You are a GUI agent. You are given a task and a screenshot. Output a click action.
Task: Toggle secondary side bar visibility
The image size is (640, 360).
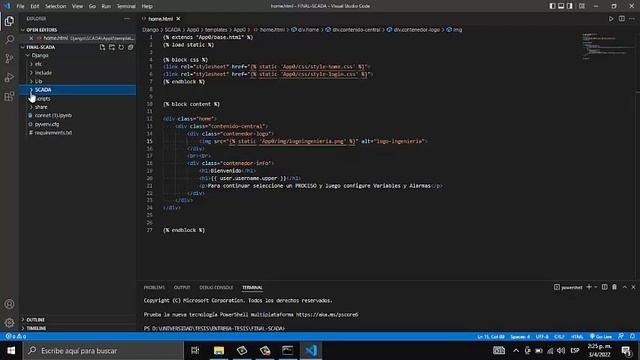click(570, 6)
